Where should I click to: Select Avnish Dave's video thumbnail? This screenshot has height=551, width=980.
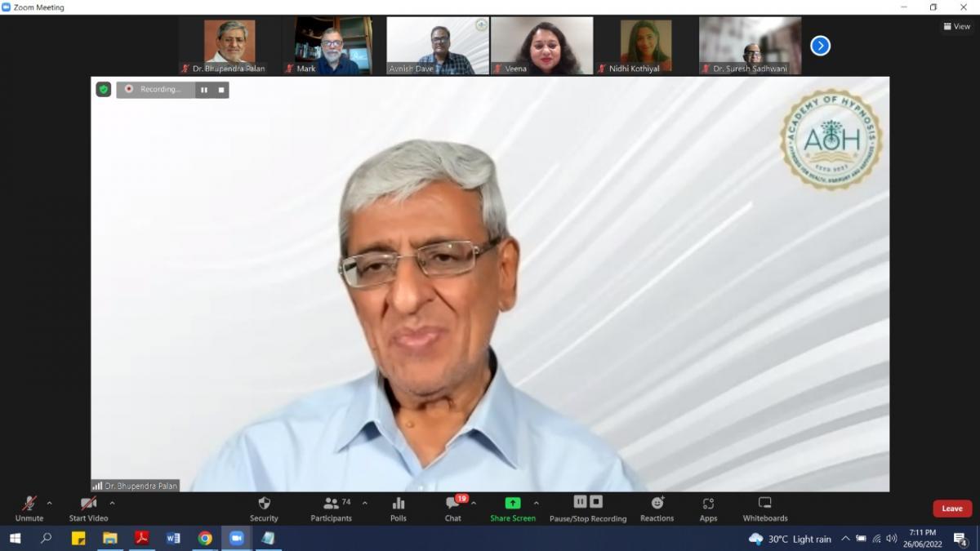(x=438, y=47)
